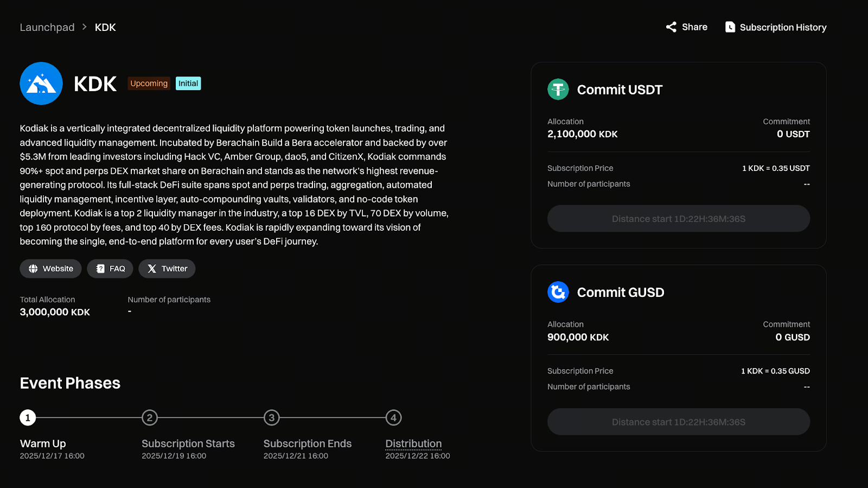Click the X Twitter logo icon
Viewport: 868px width, 488px height.
tap(152, 269)
